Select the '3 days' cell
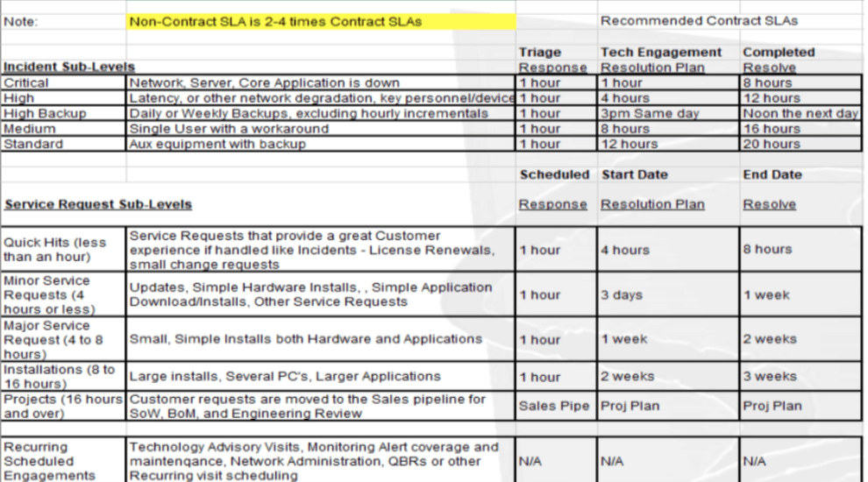Viewport: 868px width, 482px height. (668, 294)
